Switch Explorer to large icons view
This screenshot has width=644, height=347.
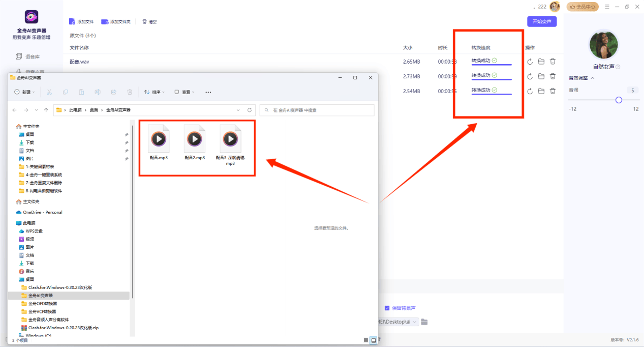(374, 340)
